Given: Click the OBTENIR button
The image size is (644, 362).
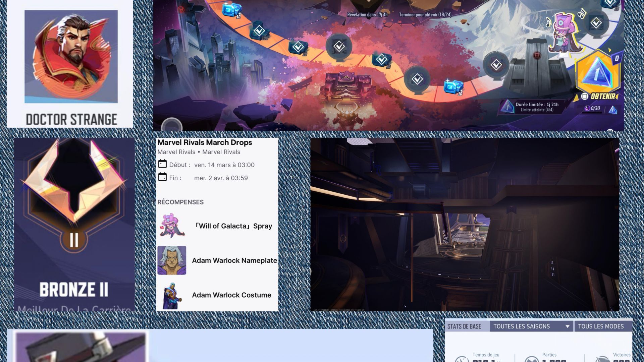Looking at the screenshot, I should (603, 97).
